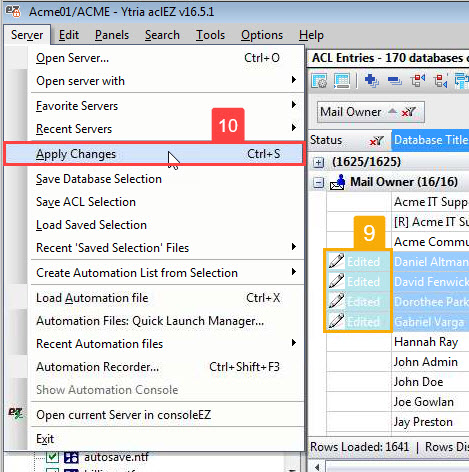469x472 pixels.
Task: Open the Tools menu
Action: coord(210,35)
